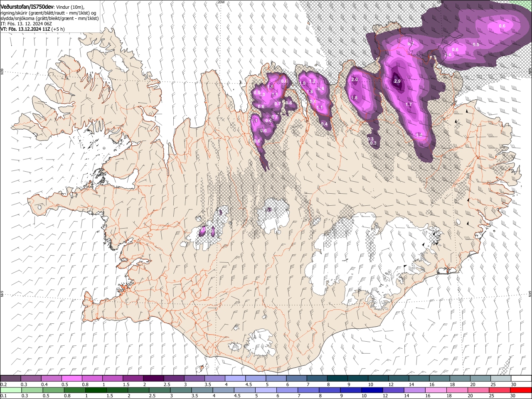Select violet swatch between 12 and 14
The image size is (532, 399).
[x=393, y=390]
